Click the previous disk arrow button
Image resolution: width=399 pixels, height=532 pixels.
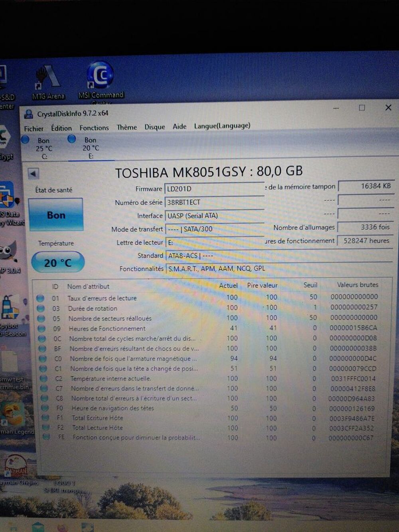click(33, 174)
